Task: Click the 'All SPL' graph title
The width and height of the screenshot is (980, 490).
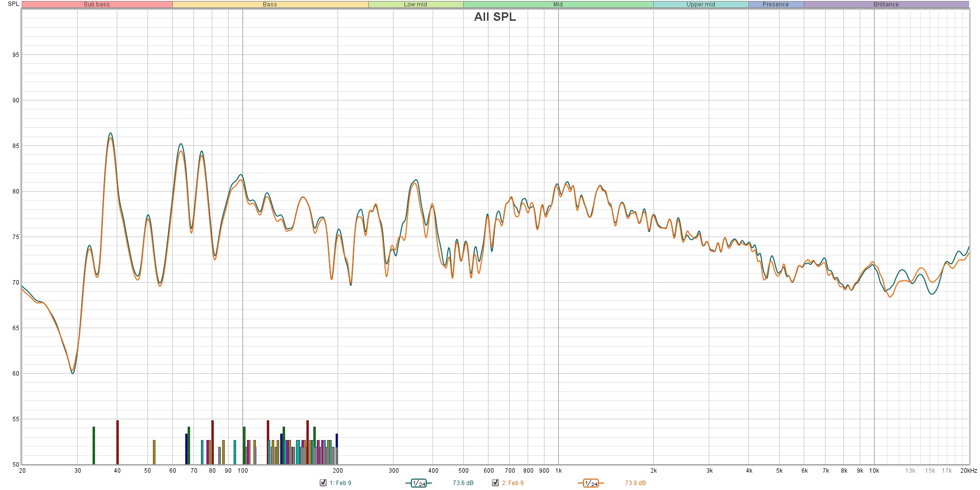Action: (x=494, y=17)
